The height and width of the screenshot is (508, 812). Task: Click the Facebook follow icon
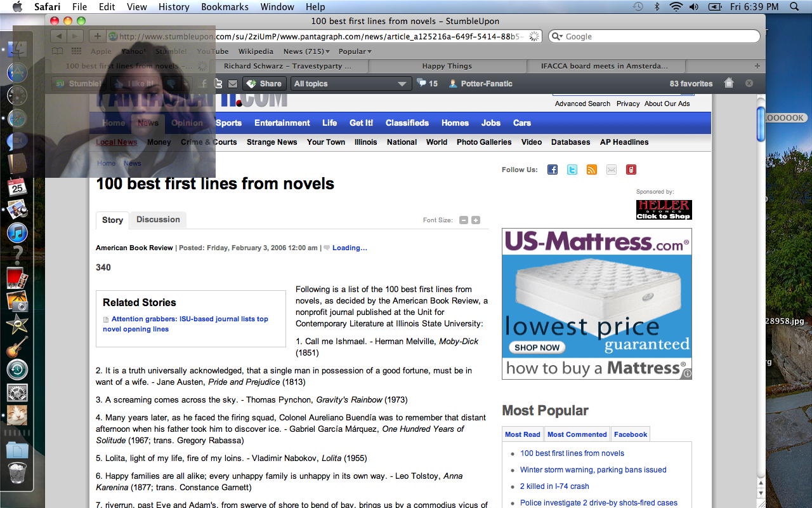pos(553,170)
